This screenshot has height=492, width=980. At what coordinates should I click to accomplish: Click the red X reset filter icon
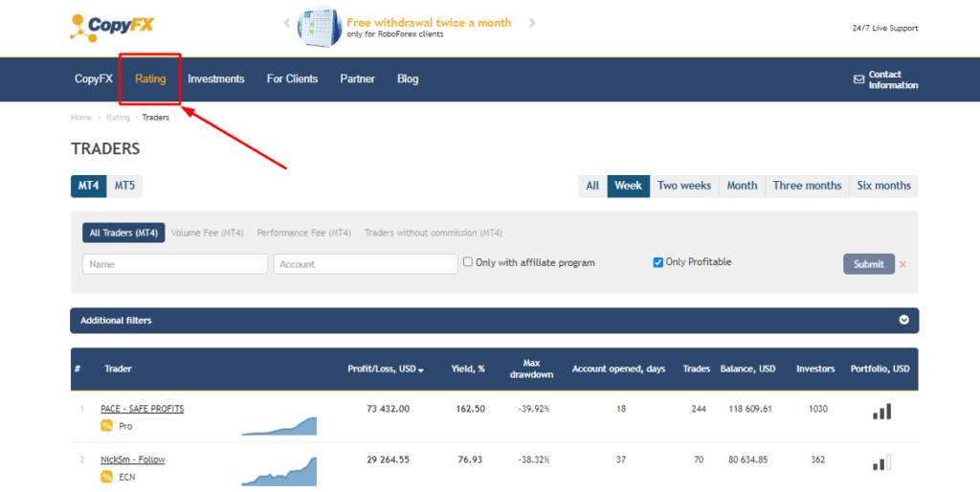(x=902, y=264)
